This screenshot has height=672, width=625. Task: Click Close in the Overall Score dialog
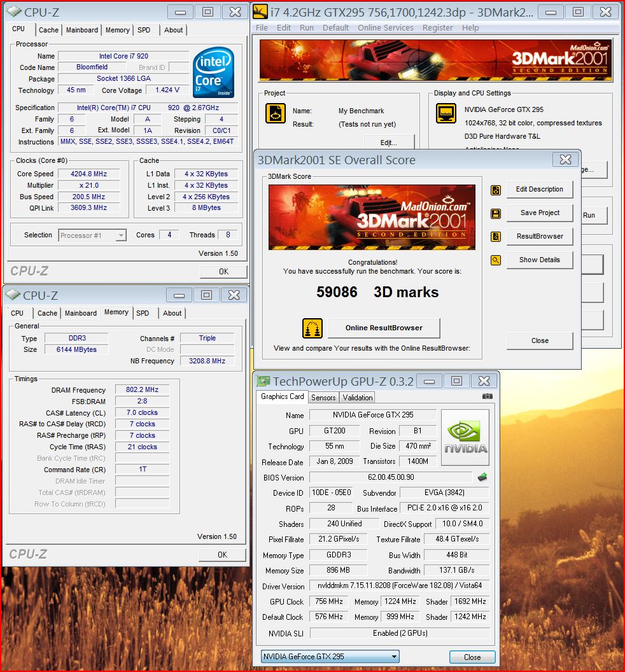click(539, 340)
